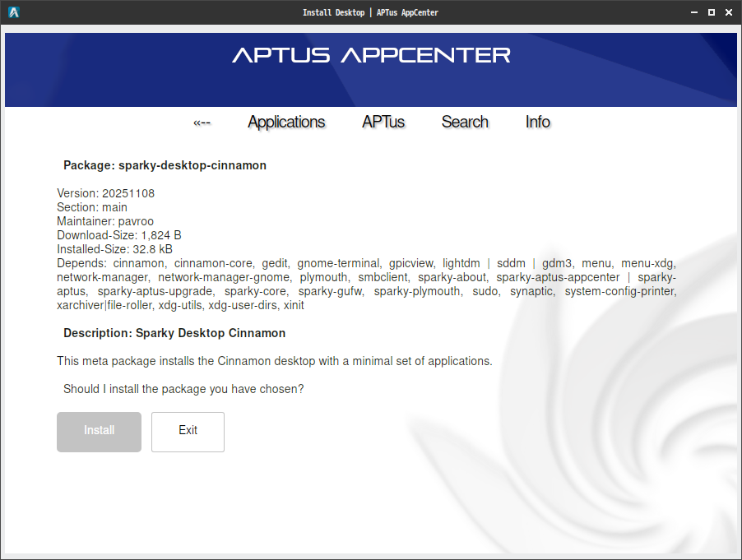Select the 'Section: main' line
The height and width of the screenshot is (560, 742).
click(92, 207)
